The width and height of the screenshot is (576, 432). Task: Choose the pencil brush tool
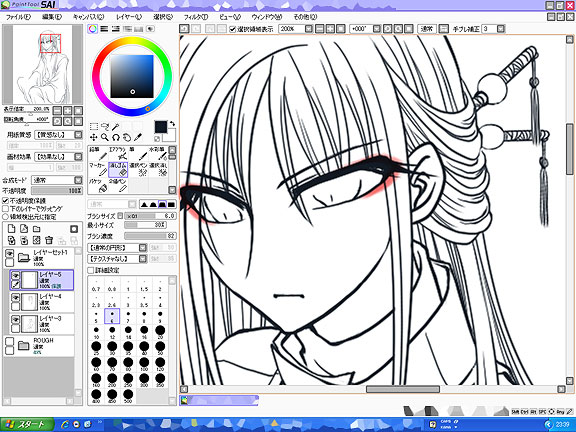[98, 154]
